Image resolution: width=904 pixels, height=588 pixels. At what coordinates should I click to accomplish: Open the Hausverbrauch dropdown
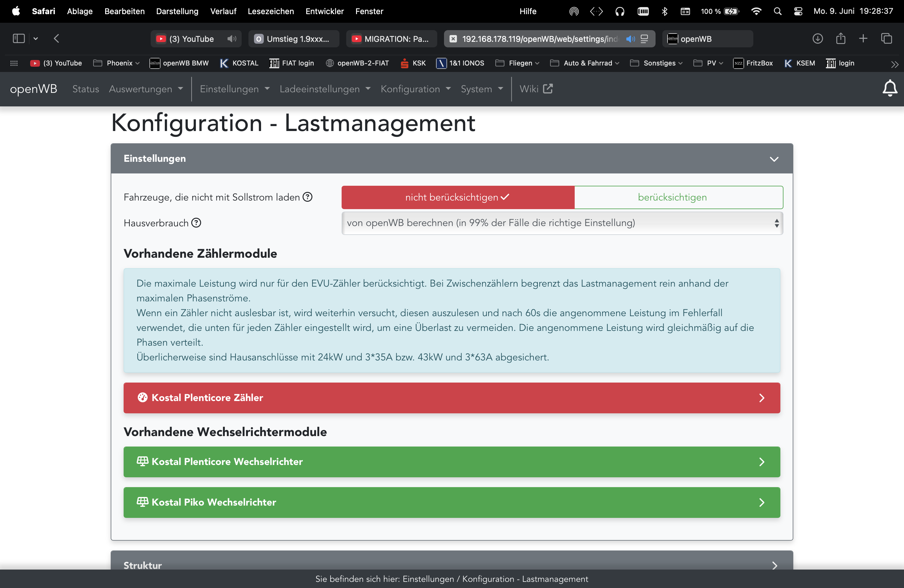click(x=562, y=223)
